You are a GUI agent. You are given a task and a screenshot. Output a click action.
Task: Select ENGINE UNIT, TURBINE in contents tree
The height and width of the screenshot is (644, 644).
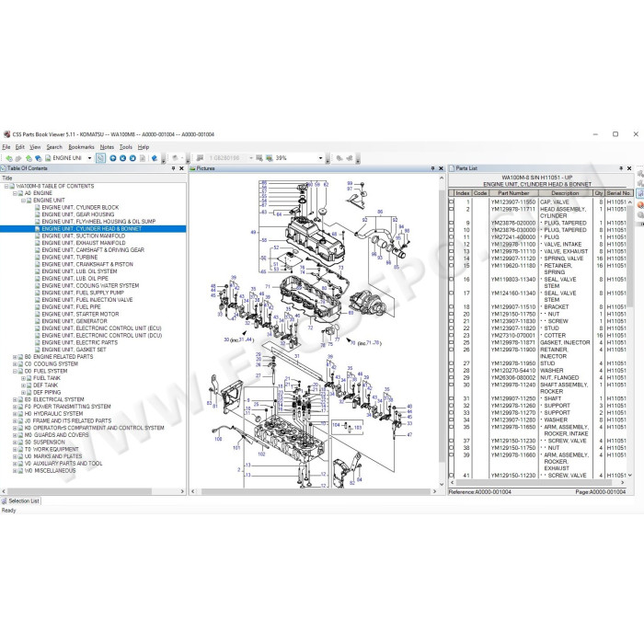coord(69,257)
